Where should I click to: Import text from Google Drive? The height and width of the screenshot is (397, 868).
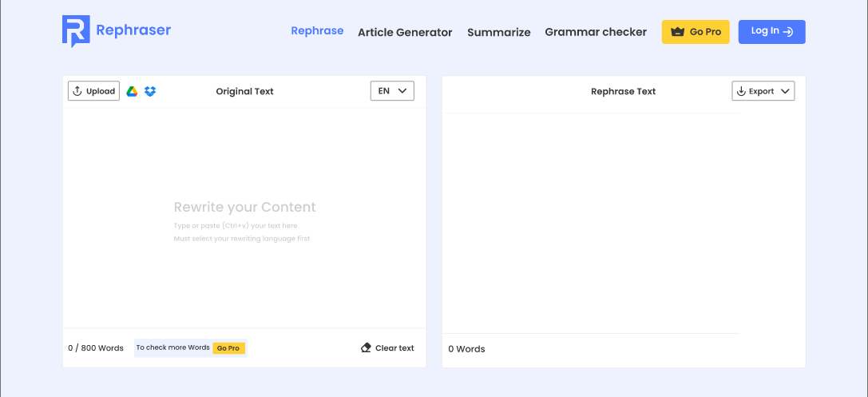[132, 91]
